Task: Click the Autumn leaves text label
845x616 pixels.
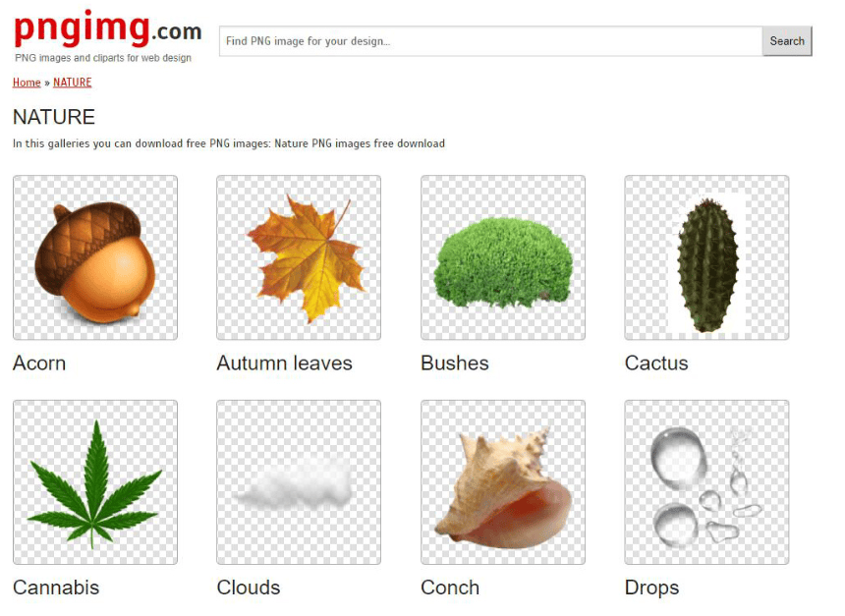Action: (285, 364)
